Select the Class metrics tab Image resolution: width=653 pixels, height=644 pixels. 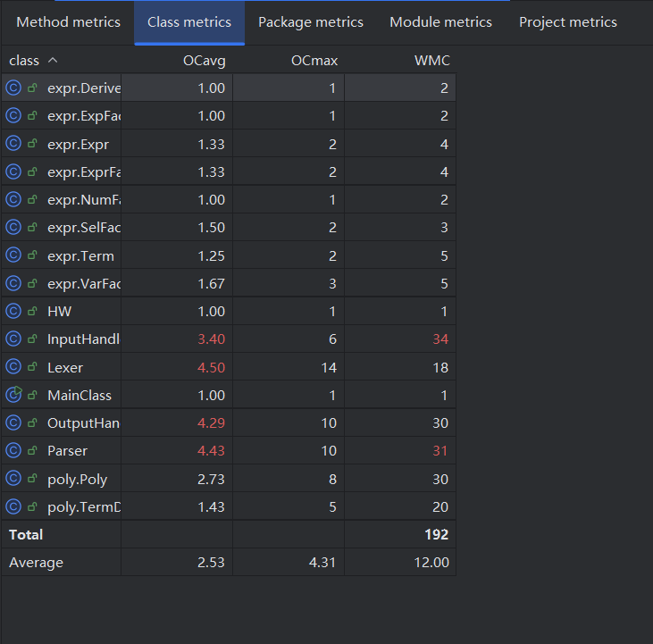[189, 22]
